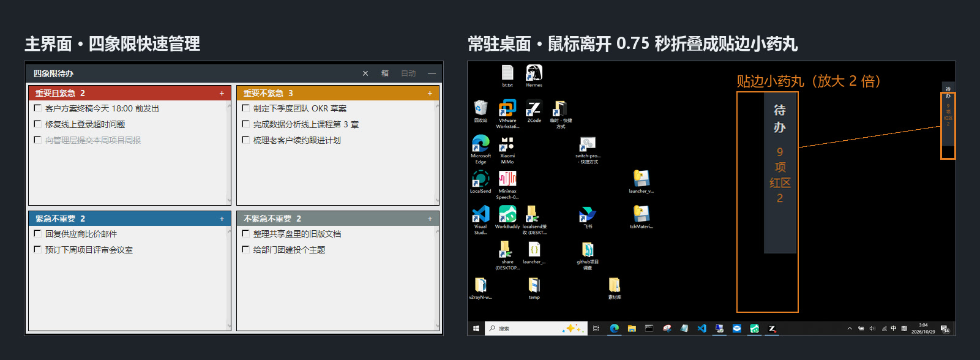Click the 完成数据分析线上课程第 3 章 task text
The width and height of the screenshot is (980, 360).
click(x=306, y=124)
